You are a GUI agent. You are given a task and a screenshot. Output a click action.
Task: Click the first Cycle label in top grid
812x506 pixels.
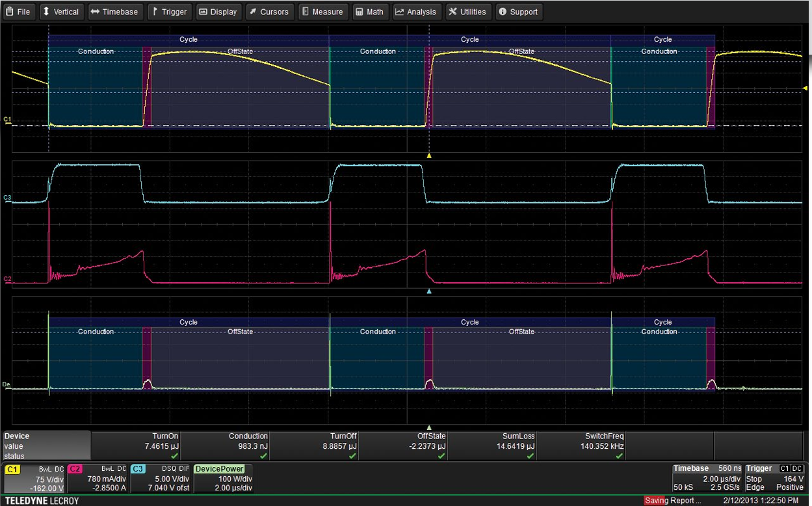[x=189, y=40]
